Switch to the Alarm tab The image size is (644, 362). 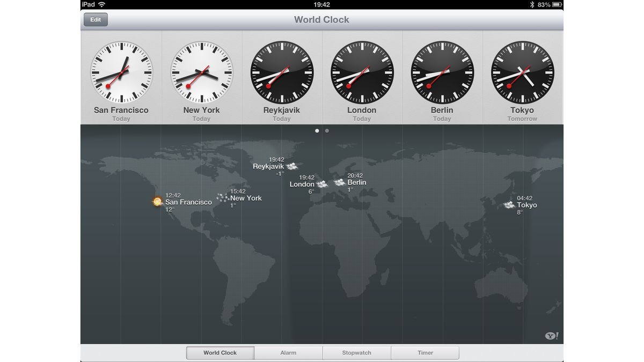288,352
